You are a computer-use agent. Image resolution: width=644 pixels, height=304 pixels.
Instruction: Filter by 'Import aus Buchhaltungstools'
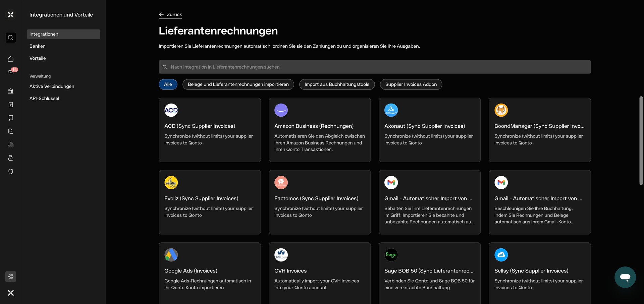[x=337, y=84]
